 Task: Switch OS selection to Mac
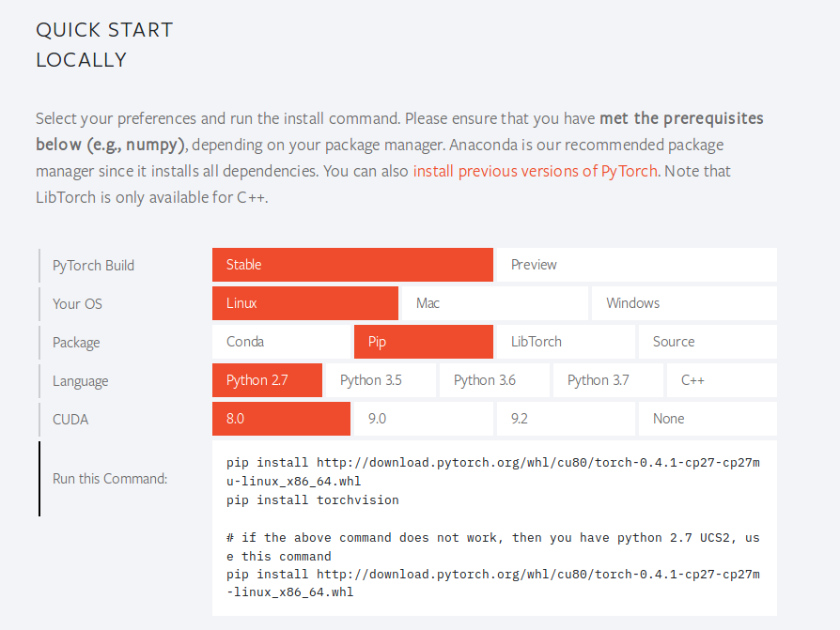tap(494, 303)
